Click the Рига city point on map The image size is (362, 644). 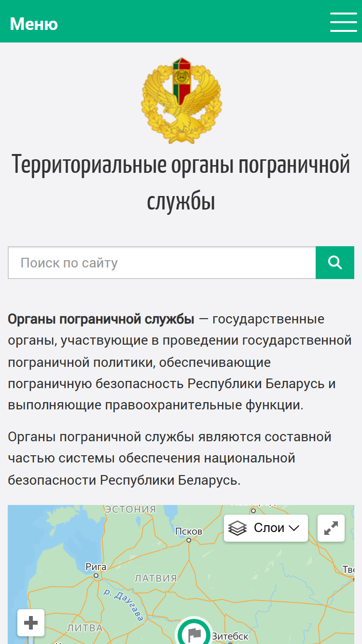[96, 575]
